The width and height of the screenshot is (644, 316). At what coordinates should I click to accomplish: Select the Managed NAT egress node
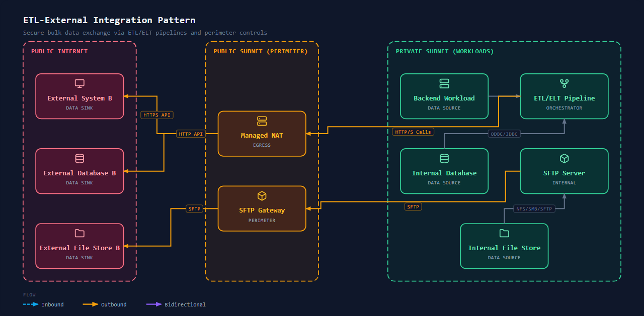pyautogui.click(x=262, y=134)
